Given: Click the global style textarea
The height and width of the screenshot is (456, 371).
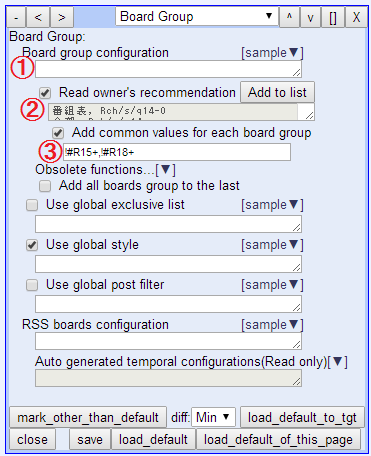Looking at the screenshot, I should [168, 264].
